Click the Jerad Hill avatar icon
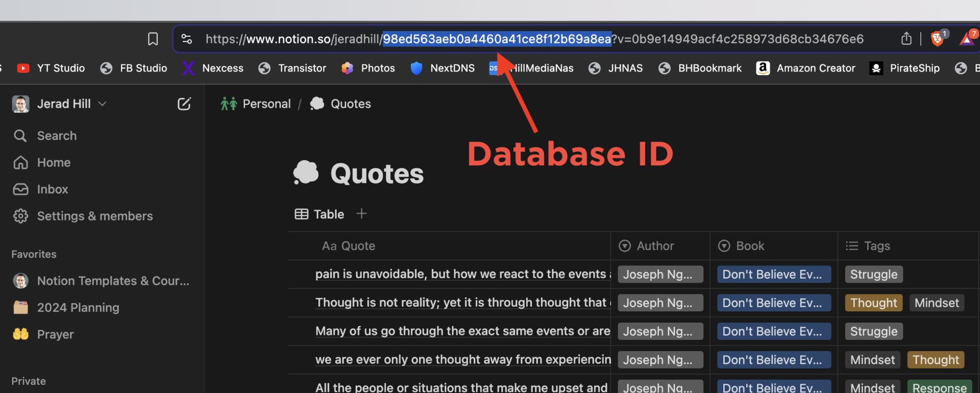The image size is (980, 393). pos(20,104)
